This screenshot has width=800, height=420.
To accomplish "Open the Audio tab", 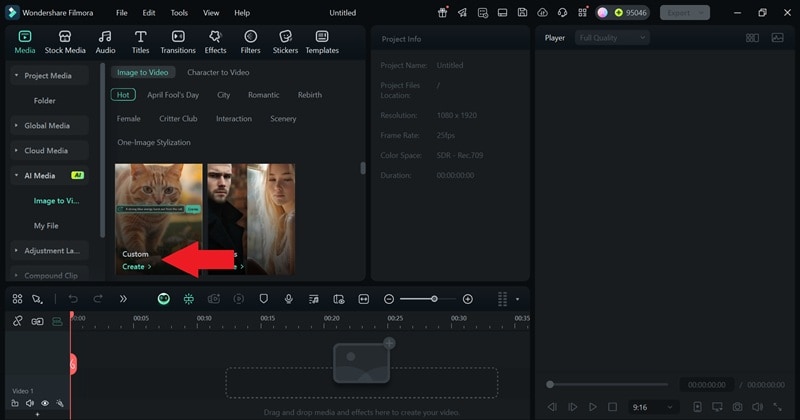I will coord(105,42).
